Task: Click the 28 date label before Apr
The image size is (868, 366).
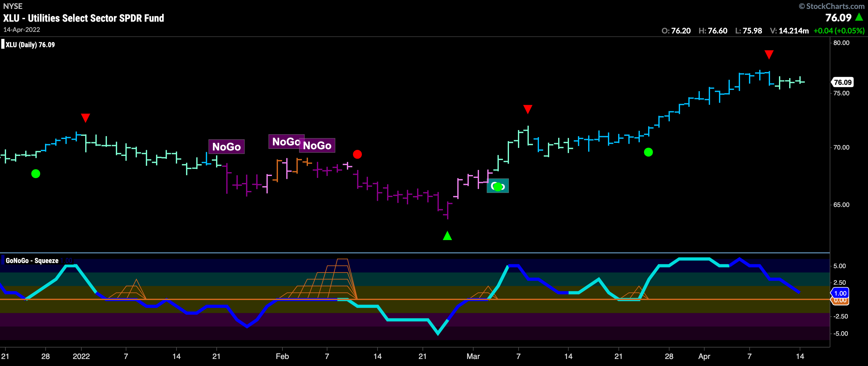Action: click(669, 356)
